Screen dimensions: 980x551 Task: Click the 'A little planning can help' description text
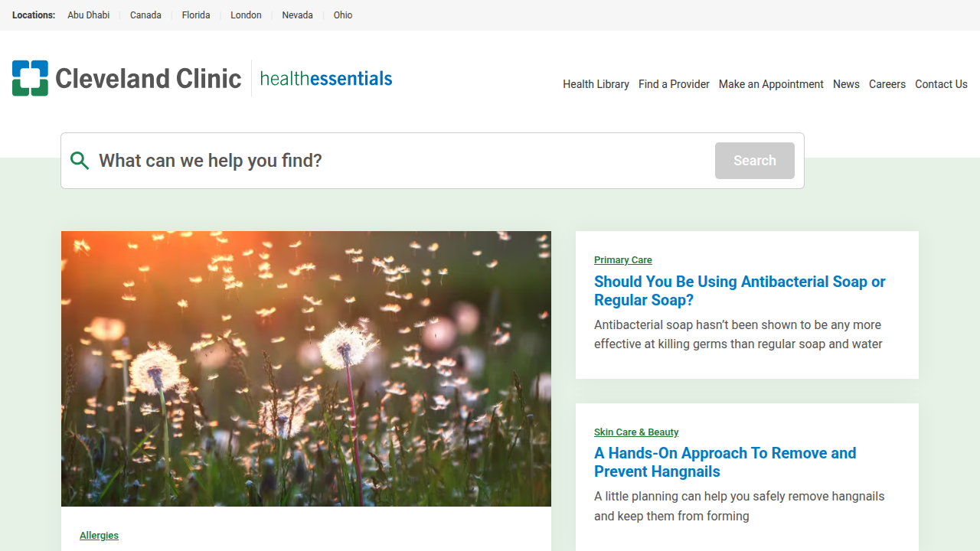(x=740, y=506)
